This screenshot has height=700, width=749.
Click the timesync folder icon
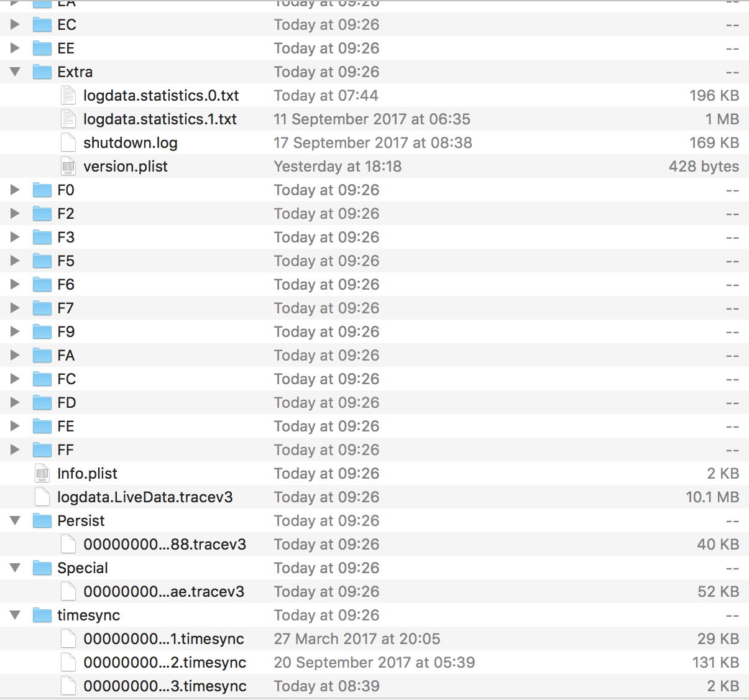point(41,615)
